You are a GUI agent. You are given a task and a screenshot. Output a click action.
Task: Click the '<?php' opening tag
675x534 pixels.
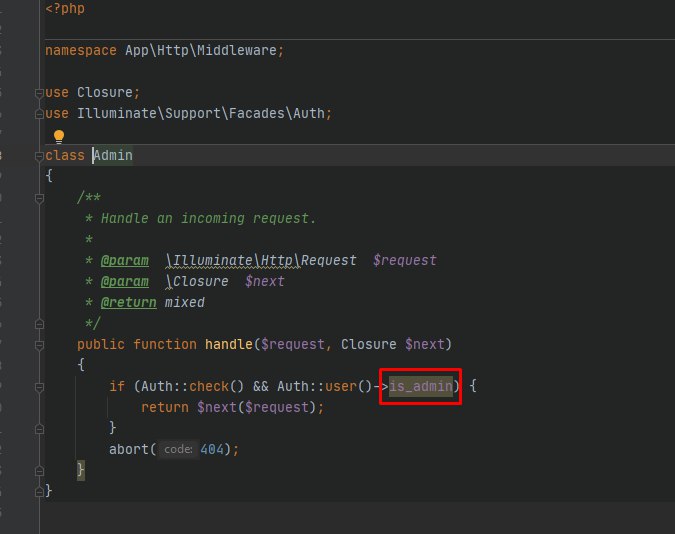point(65,9)
